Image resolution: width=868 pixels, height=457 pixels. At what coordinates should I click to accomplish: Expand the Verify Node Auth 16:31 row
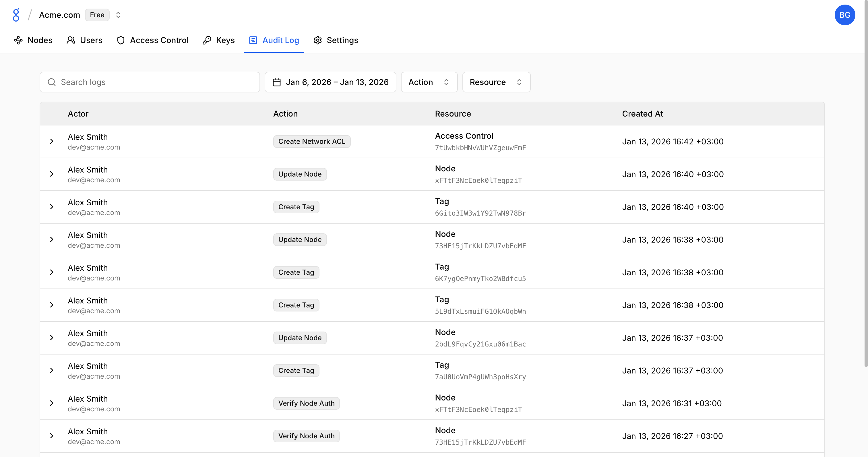pos(52,403)
